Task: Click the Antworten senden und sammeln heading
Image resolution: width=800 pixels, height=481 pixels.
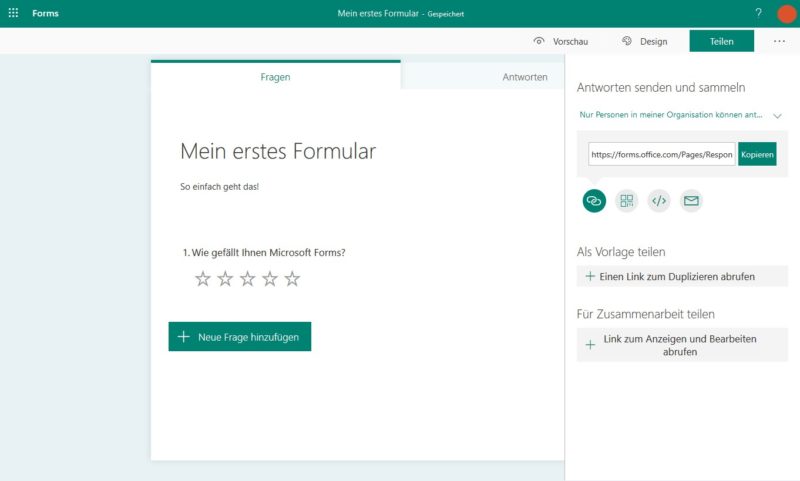Action: (x=661, y=88)
